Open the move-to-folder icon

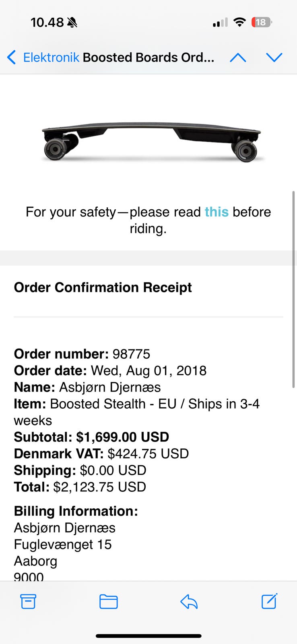coord(108,601)
